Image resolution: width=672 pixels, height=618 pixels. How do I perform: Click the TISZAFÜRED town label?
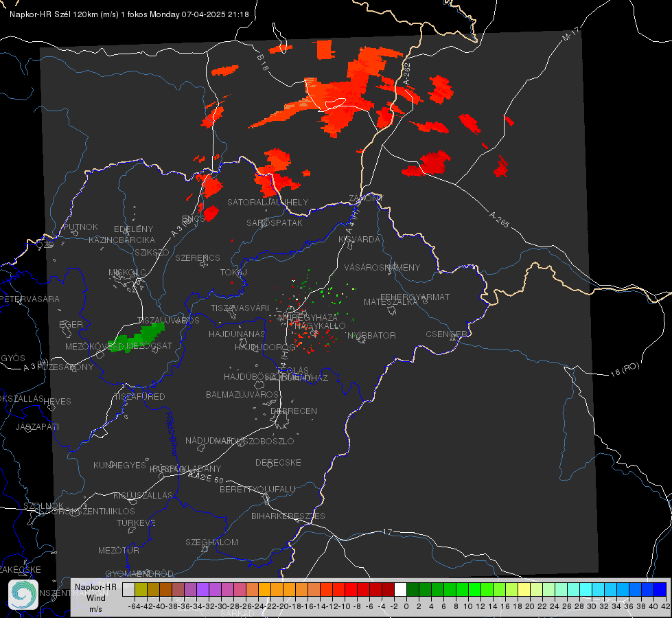[139, 397]
